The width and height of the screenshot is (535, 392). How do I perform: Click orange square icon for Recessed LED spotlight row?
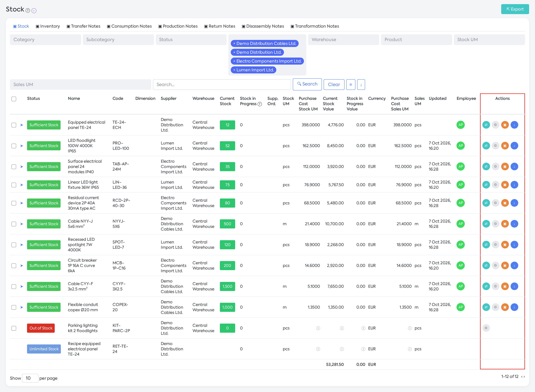pos(505,245)
